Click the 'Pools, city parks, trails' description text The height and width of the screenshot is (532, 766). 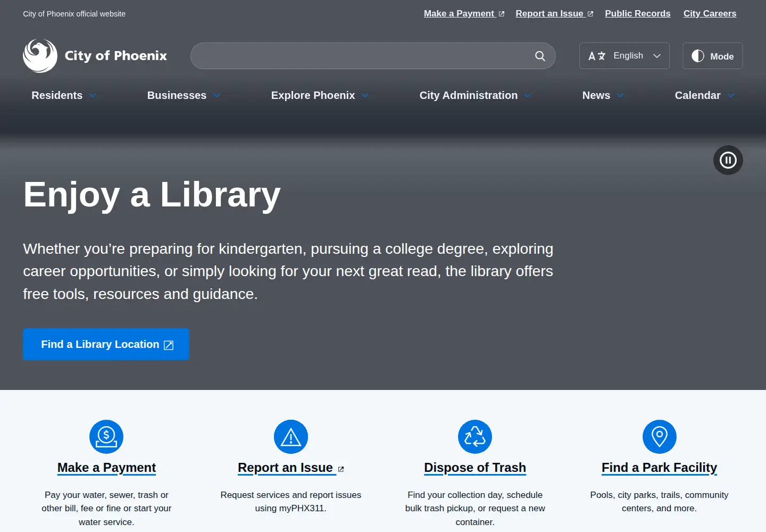(x=660, y=502)
